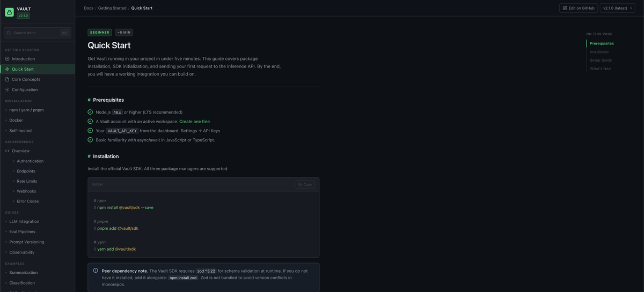This screenshot has height=292, width=644.
Task: Click the Configuration gear icon
Action: click(7, 89)
